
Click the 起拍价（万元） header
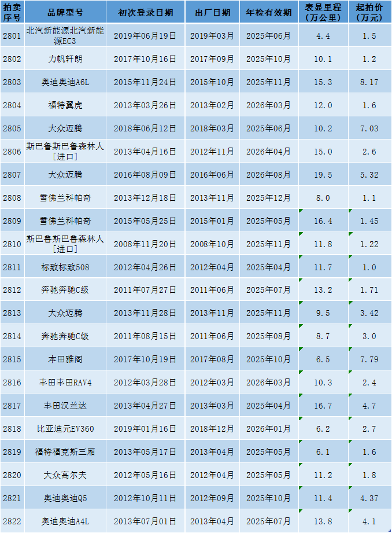pyautogui.click(x=369, y=12)
